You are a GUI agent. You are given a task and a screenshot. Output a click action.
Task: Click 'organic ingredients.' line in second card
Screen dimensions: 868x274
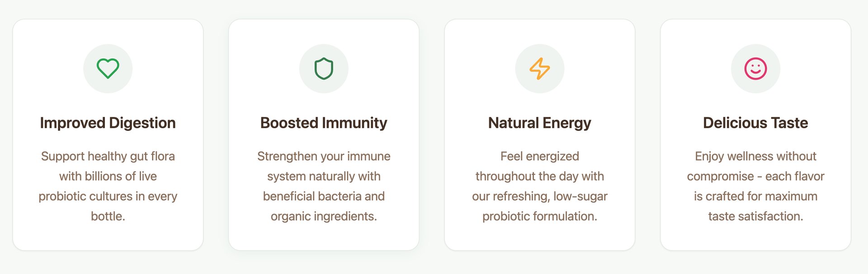[324, 217]
